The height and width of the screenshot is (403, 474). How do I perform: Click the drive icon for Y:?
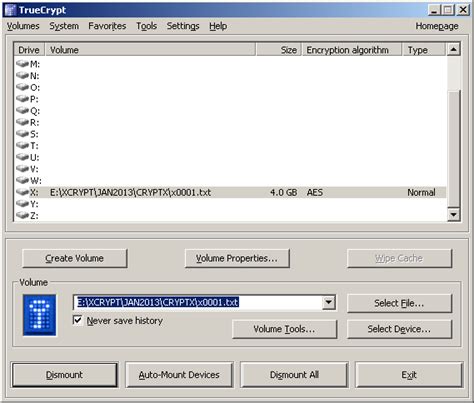point(22,204)
